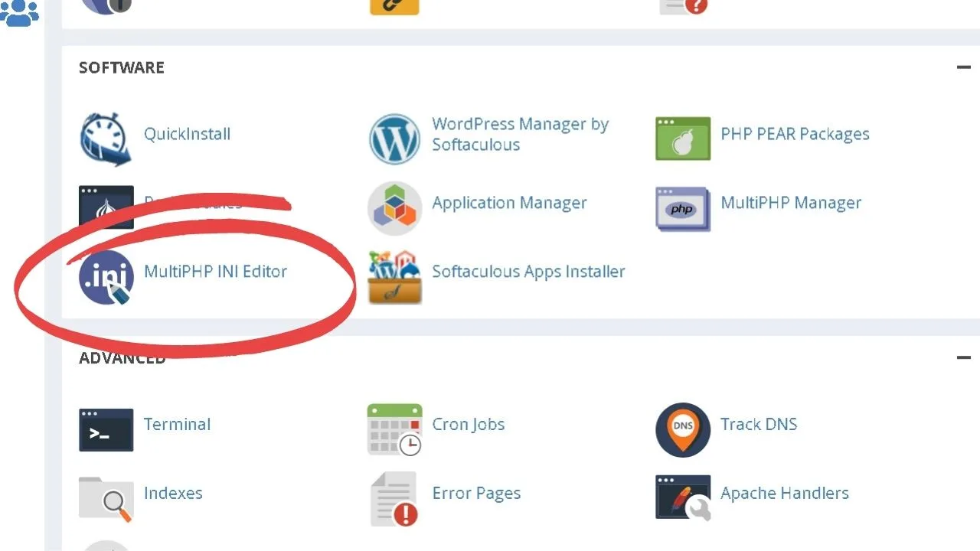Open the MultiPHP Manager php icon

coord(683,208)
